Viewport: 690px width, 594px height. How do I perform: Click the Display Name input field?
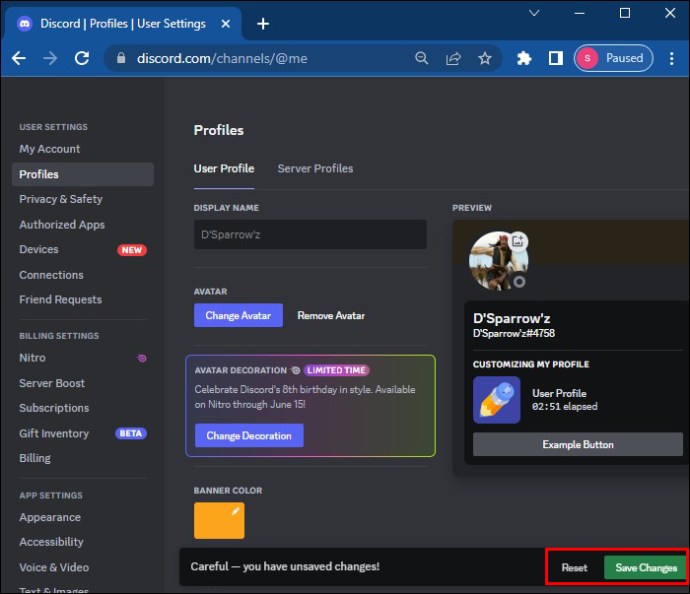310,235
